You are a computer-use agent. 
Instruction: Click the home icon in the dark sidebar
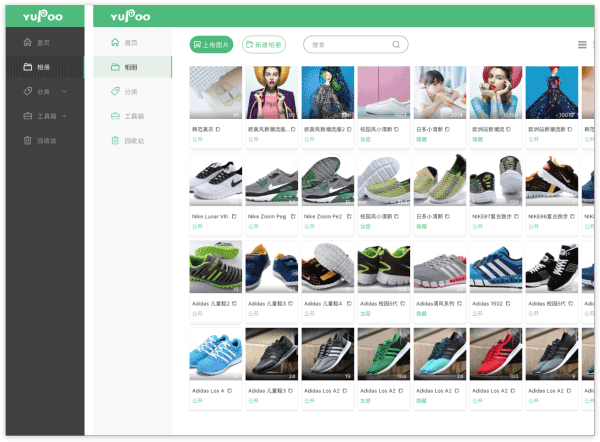tap(28, 42)
